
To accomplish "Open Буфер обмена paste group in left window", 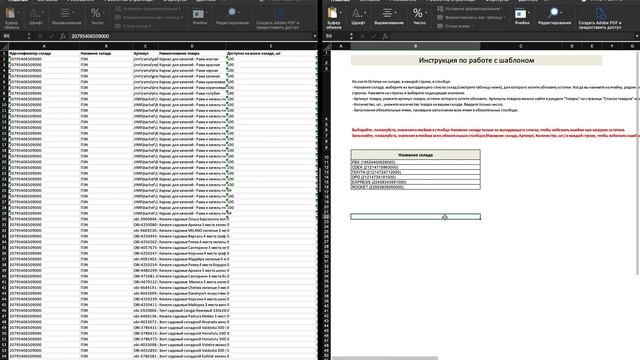I will tap(11, 18).
